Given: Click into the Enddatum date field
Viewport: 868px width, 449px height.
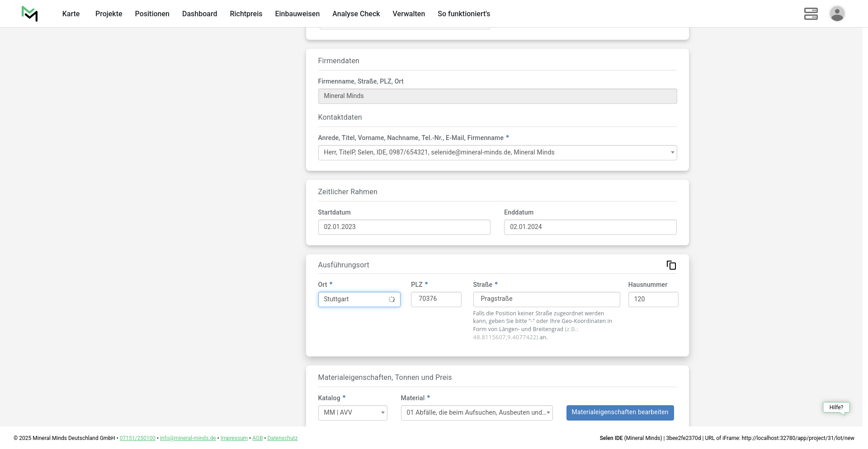Looking at the screenshot, I should [590, 227].
